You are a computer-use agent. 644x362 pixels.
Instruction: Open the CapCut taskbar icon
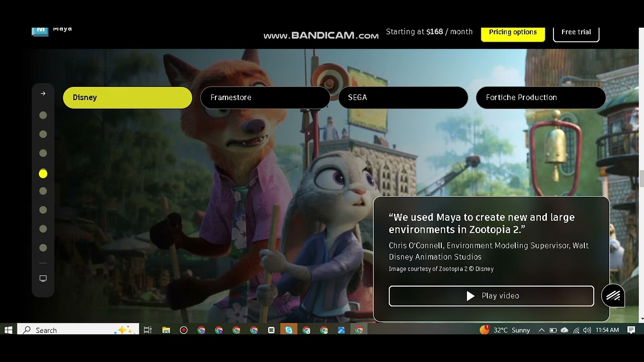click(271, 330)
